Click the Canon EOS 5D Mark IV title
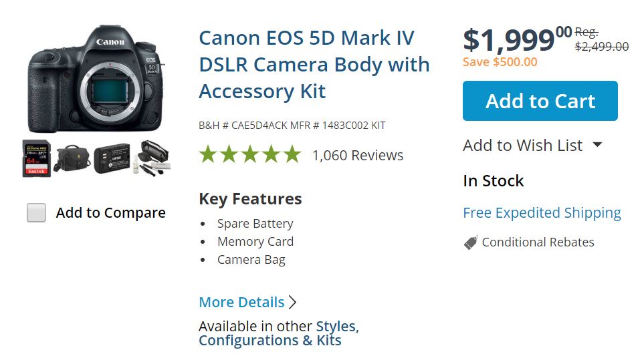This screenshot has height=364, width=642. coord(314,64)
